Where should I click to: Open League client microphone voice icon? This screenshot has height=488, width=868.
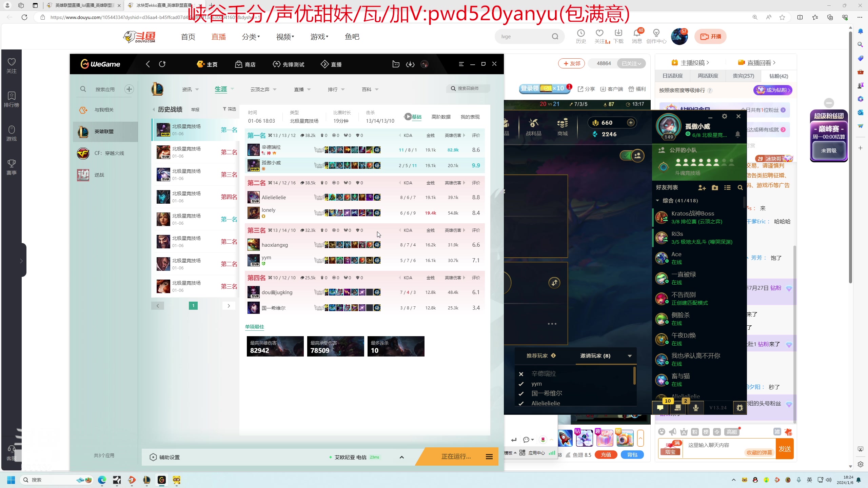[x=696, y=408]
